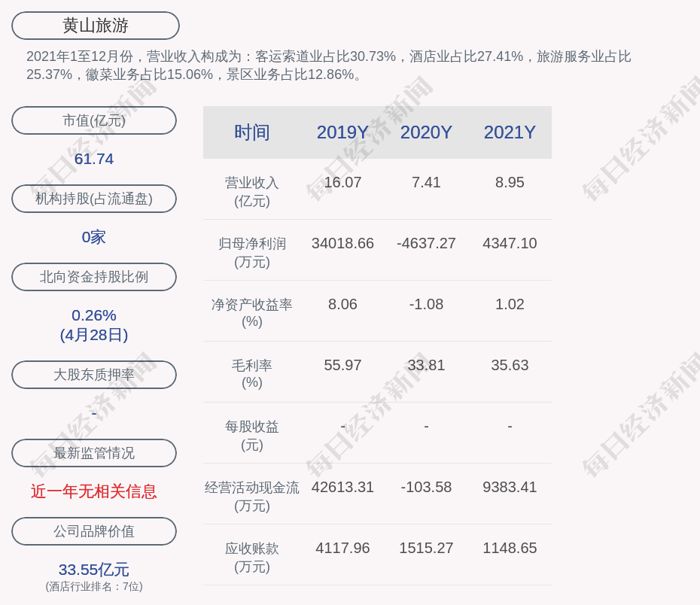The width and height of the screenshot is (700, 605).
Task: Click the 2020Y column header
Action: coord(426,132)
